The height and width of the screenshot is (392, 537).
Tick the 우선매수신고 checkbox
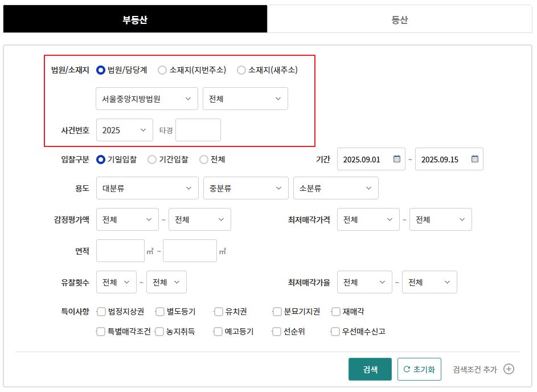(x=335, y=332)
